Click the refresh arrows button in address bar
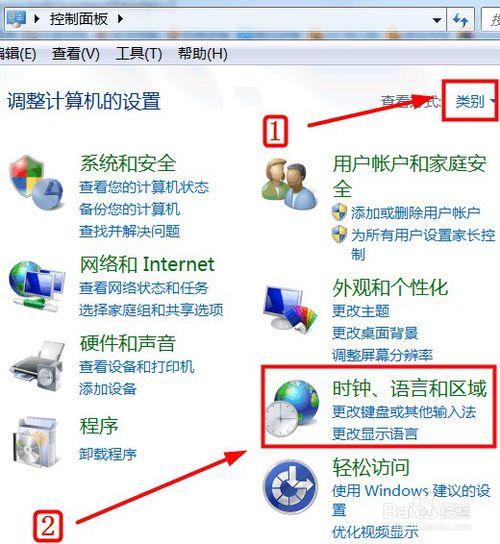500x544 pixels. pos(460,20)
